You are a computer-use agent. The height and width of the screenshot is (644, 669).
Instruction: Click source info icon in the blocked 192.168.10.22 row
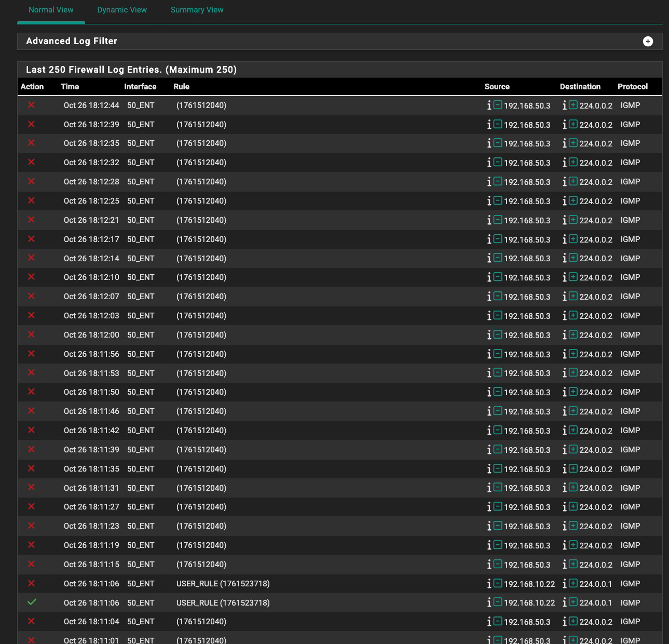click(x=489, y=584)
